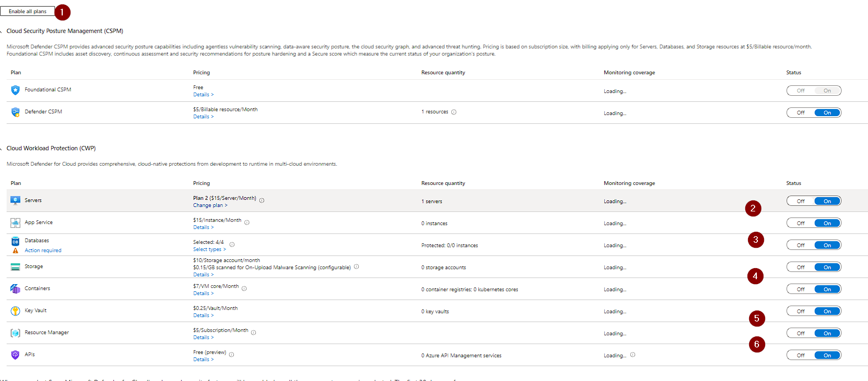868x381 pixels.
Task: Open Select types for Databases
Action: 210,249
